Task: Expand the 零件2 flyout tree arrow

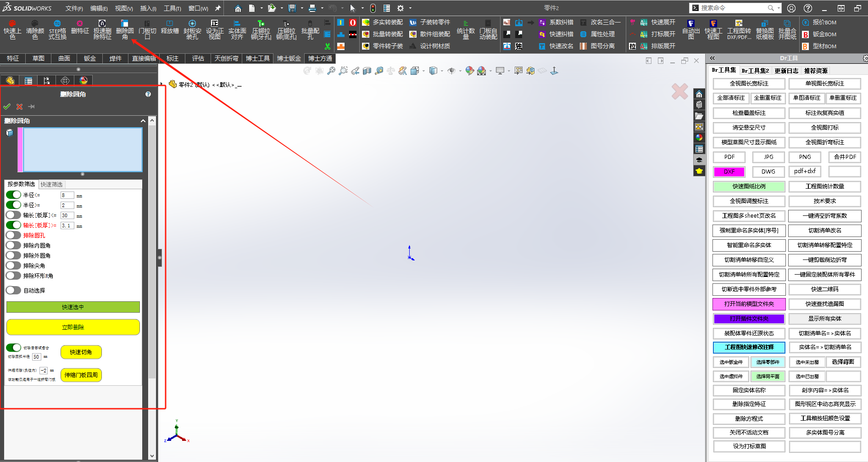Action: click(x=161, y=85)
